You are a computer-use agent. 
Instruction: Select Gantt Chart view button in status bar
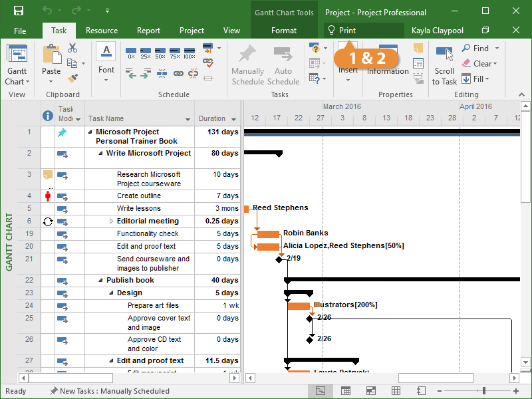click(x=320, y=391)
